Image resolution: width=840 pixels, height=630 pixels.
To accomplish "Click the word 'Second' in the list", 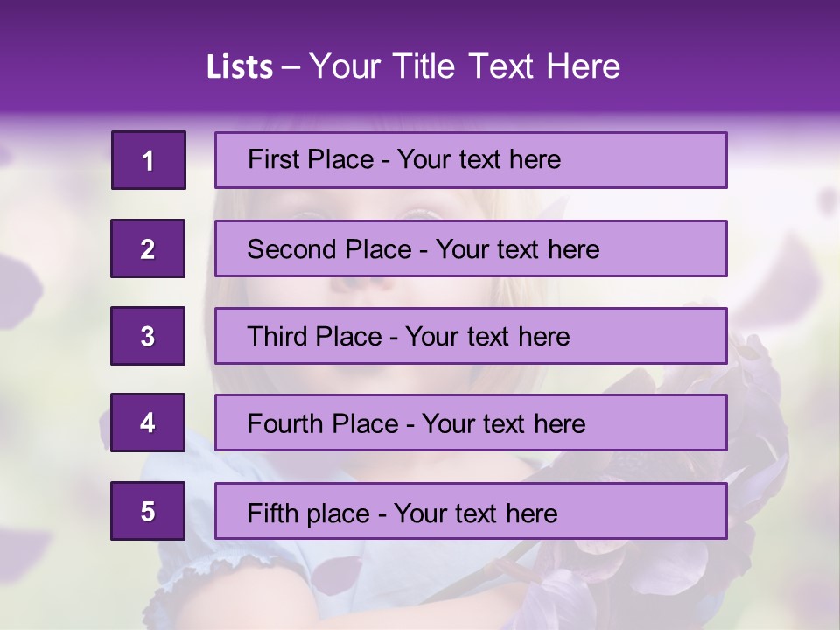I will pyautogui.click(x=291, y=249).
